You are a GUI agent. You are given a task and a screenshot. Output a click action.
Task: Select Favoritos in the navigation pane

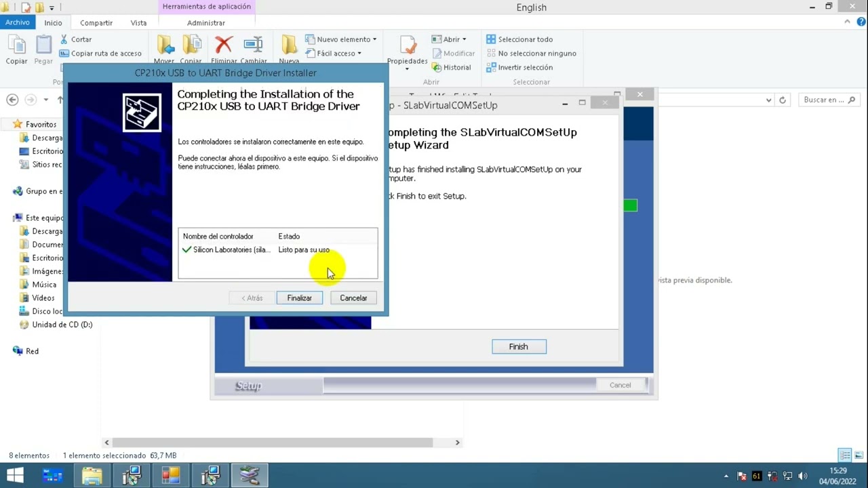tap(41, 125)
